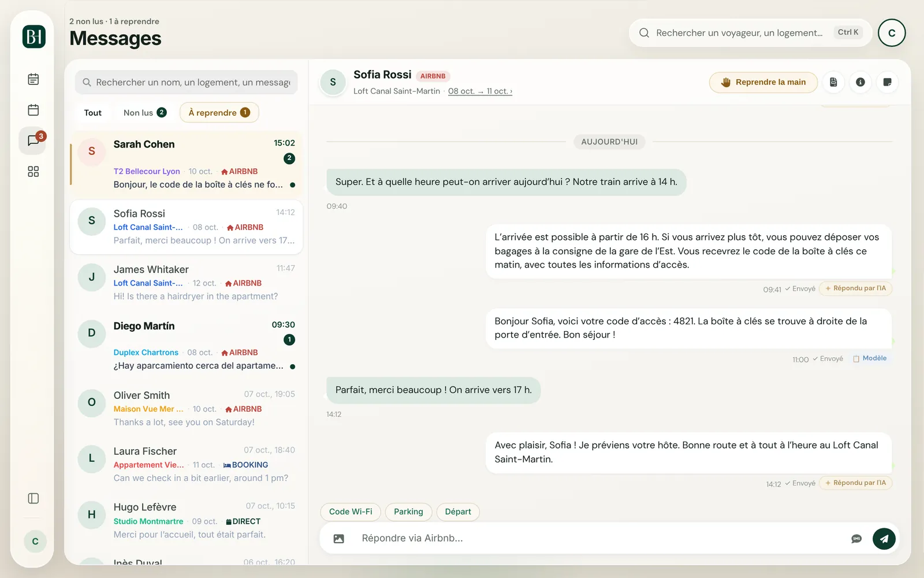This screenshot has width=924, height=578.
Task: Click Reprendre la main button
Action: click(763, 82)
